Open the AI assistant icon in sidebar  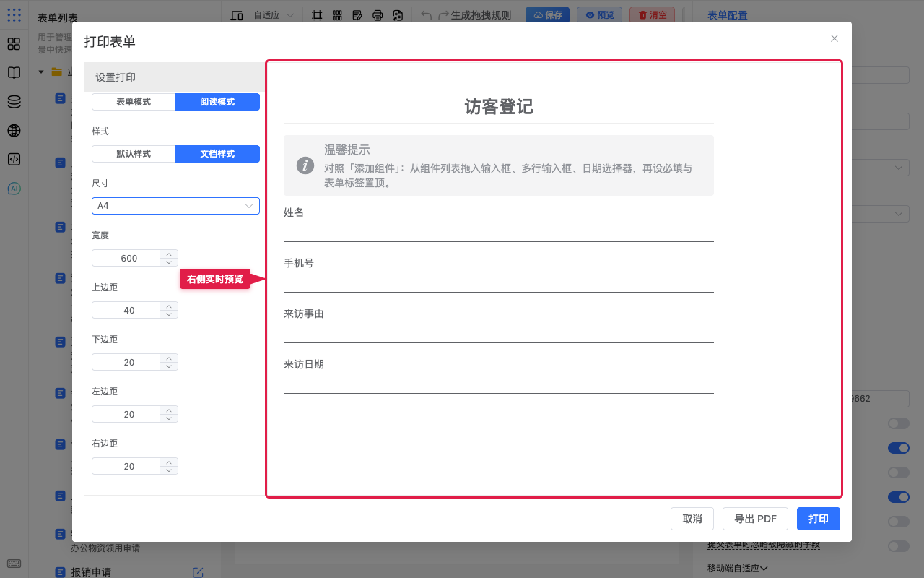[14, 189]
